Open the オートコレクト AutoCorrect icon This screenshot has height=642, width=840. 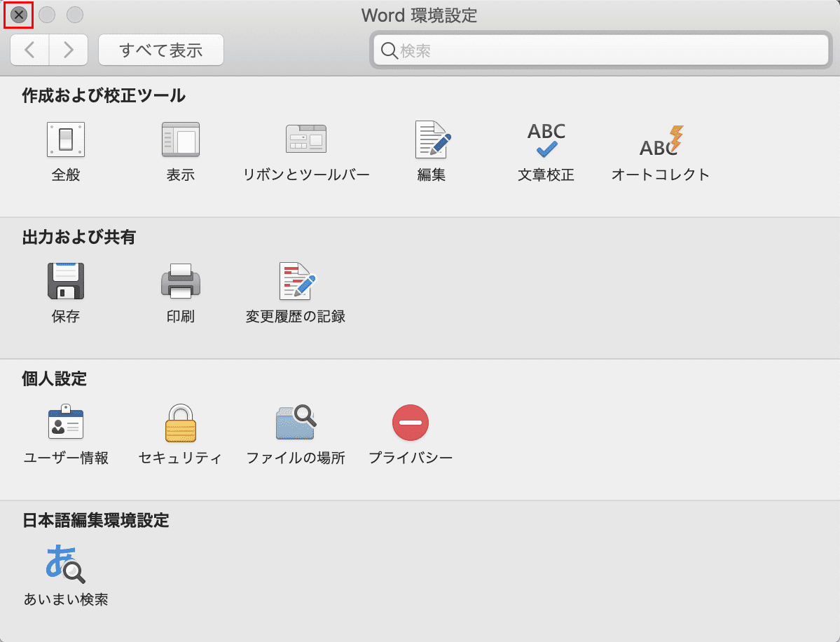coord(661,140)
